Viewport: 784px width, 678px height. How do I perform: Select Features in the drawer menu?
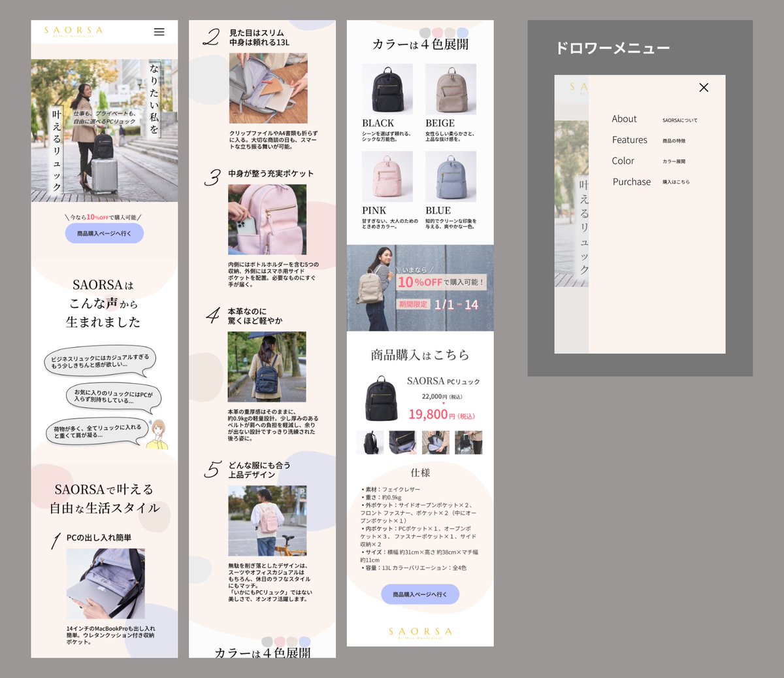click(x=629, y=140)
